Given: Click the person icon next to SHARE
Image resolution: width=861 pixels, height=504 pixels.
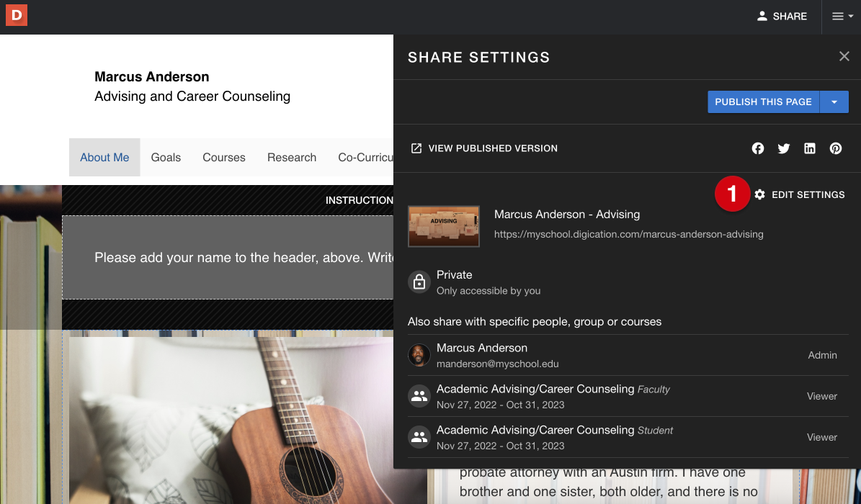Looking at the screenshot, I should pos(762,16).
